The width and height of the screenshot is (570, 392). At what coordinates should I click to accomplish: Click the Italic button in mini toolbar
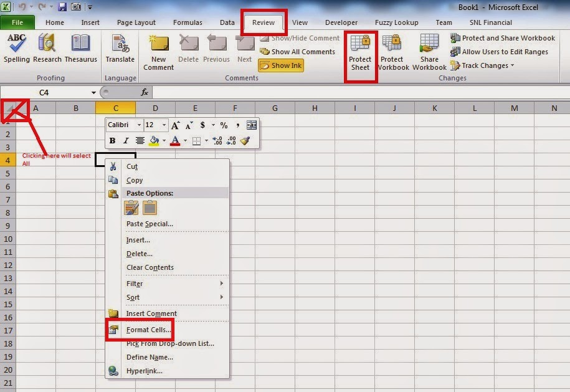click(126, 141)
